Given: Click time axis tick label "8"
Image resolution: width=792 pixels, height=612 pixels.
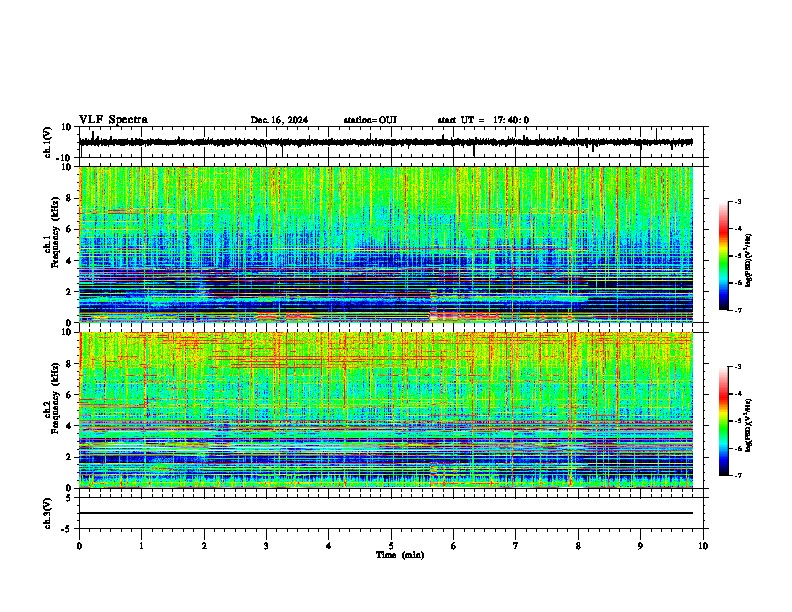Looking at the screenshot, I should coord(578,546).
